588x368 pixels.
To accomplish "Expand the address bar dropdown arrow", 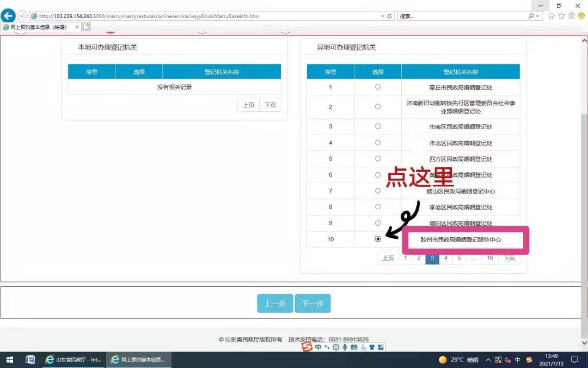I will 383,16.
